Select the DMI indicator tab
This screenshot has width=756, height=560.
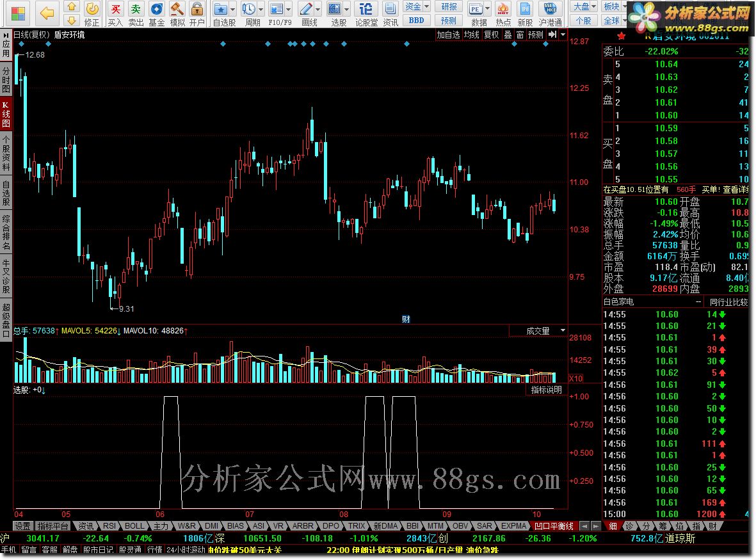click(x=212, y=526)
